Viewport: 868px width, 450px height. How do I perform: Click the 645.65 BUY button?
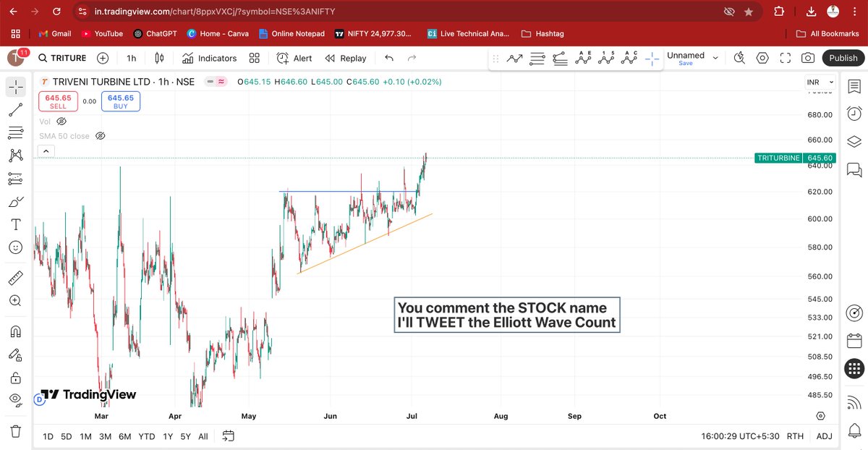pos(121,101)
